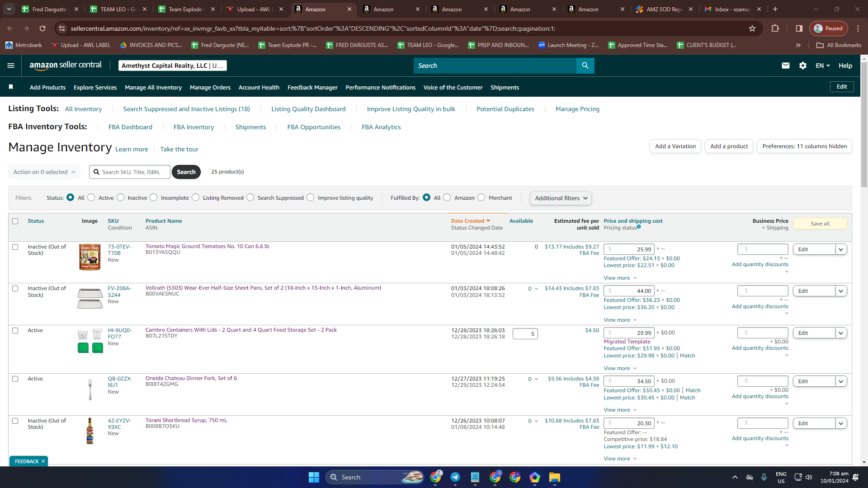868x488 pixels.
Task: Click the Torani Shortbread Syrup bottle image
Action: point(90,431)
